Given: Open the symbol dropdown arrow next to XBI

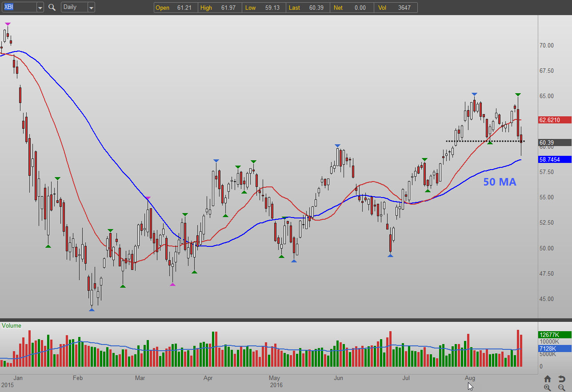Looking at the screenshot, I should pos(40,8).
